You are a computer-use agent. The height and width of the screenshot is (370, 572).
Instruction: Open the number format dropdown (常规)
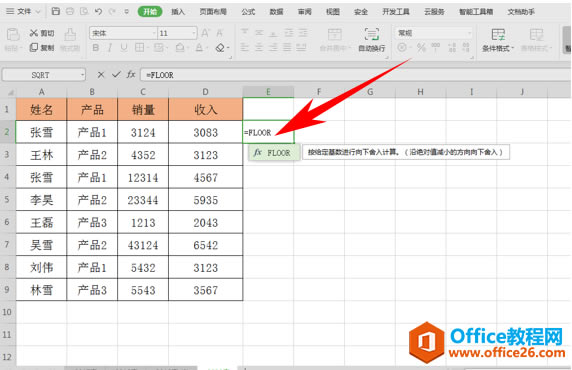pos(469,33)
